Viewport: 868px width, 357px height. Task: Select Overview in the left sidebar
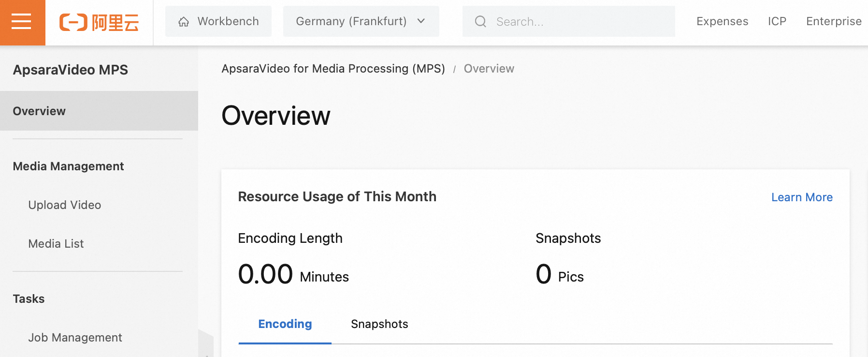click(x=39, y=111)
